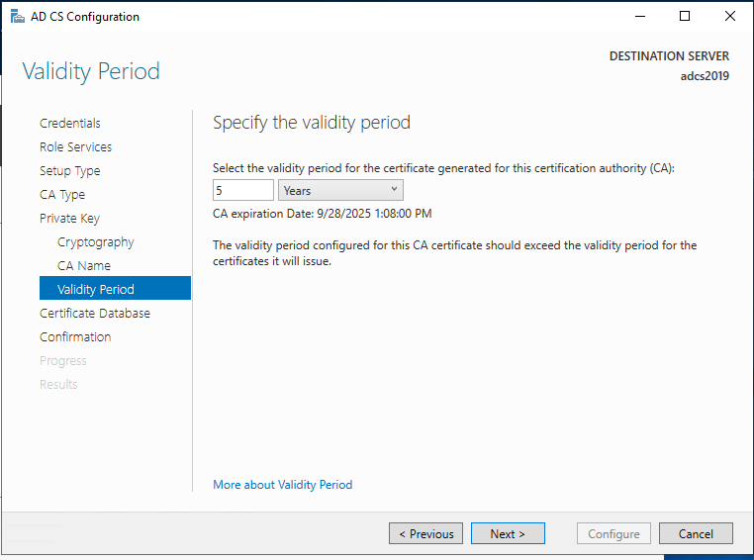
Task: Select Role Services in the sidebar
Action: pos(75,147)
